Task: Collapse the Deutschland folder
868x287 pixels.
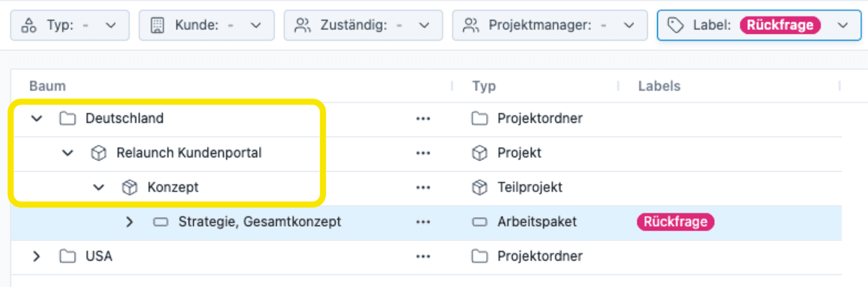Action: coord(37,119)
